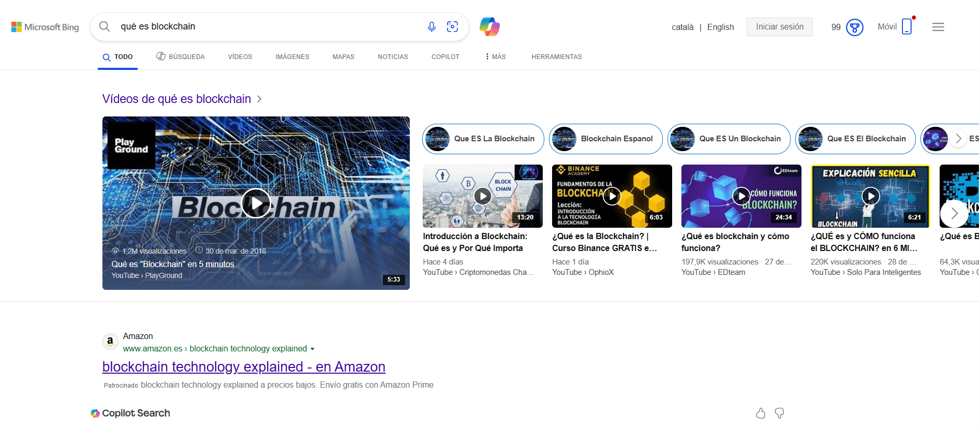Play the EDteam cómo funciona video

point(741,196)
